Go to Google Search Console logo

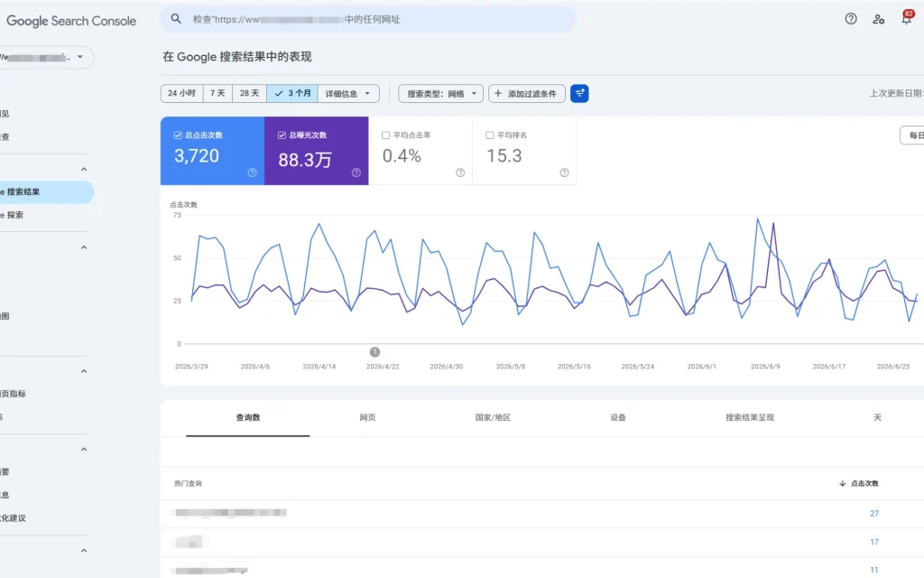pyautogui.click(x=71, y=21)
